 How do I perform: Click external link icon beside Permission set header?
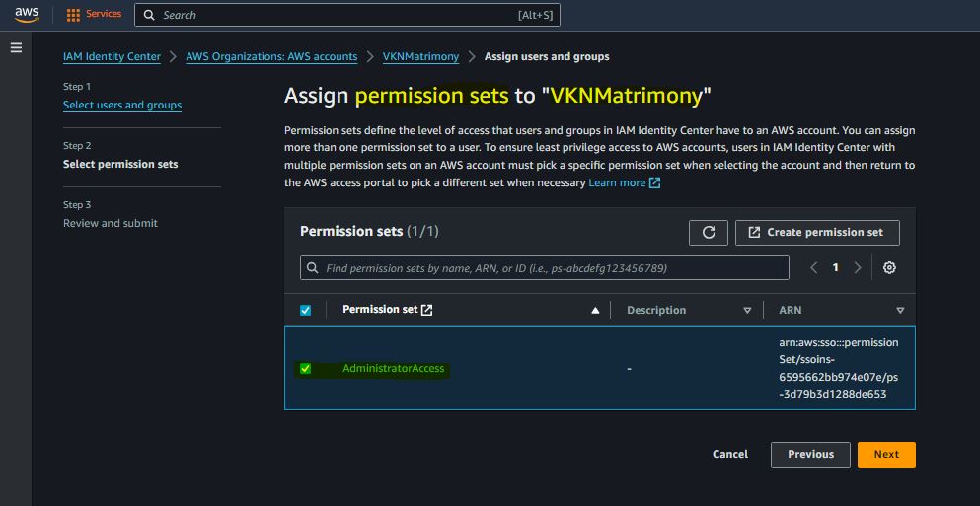[427, 310]
